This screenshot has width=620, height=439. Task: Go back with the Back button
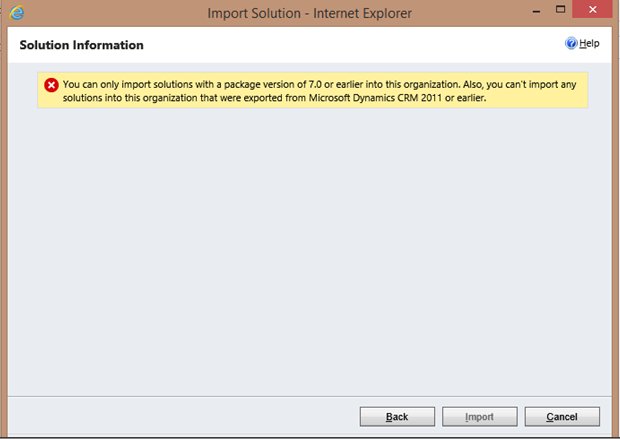tap(397, 416)
